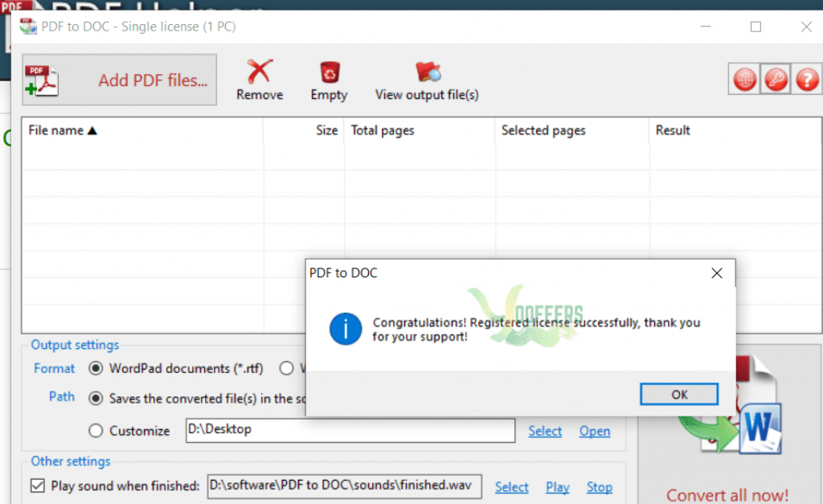This screenshot has width=823, height=504.
Task: Click the 'Congratulations! Registered license successfully' message text
Action: (x=536, y=330)
